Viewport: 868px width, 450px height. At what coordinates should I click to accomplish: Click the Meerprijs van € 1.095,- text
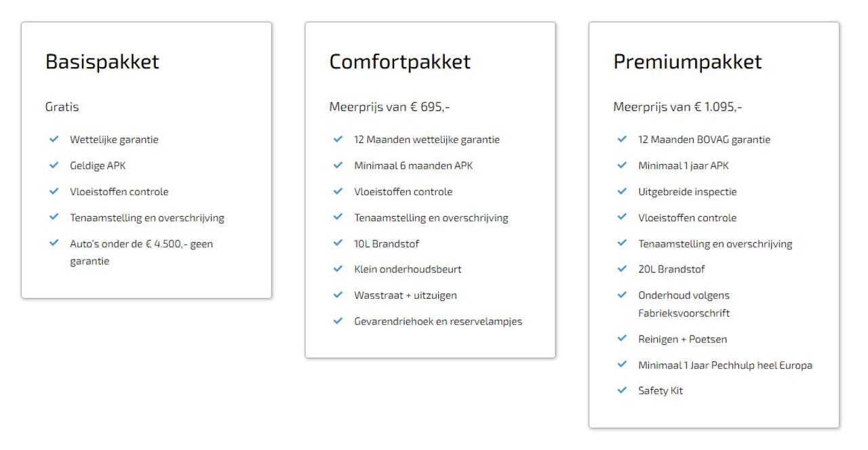pyautogui.click(x=677, y=107)
